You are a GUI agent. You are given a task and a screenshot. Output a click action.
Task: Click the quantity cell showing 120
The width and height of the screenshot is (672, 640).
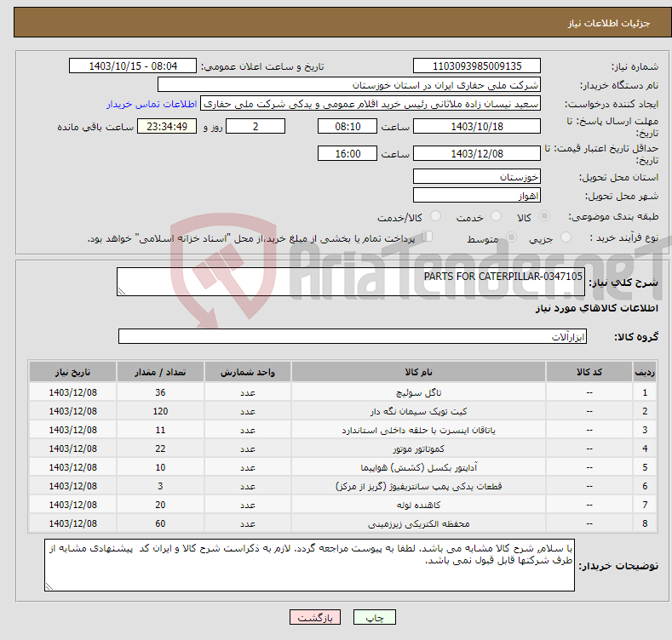tap(160, 411)
